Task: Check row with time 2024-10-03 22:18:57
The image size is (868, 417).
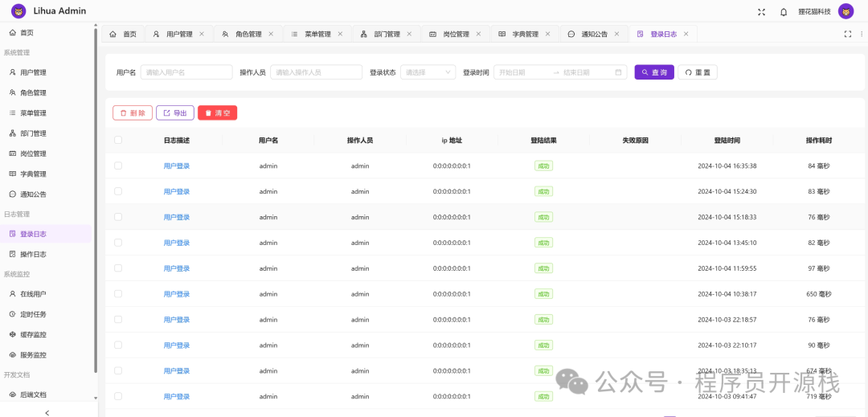Action: (118, 319)
